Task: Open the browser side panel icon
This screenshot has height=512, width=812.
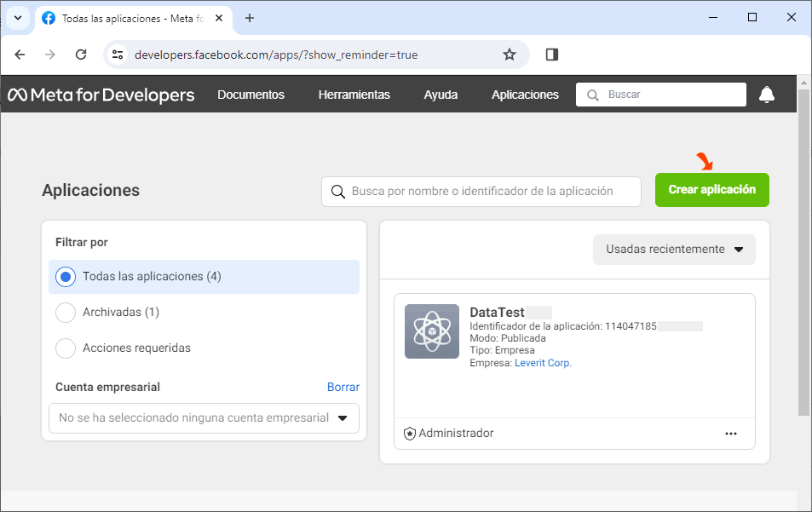Action: pyautogui.click(x=552, y=55)
